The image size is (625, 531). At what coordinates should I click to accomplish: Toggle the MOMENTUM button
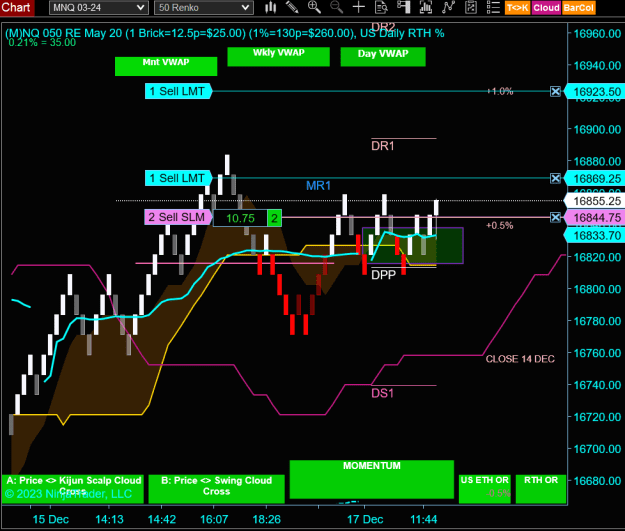[371, 480]
